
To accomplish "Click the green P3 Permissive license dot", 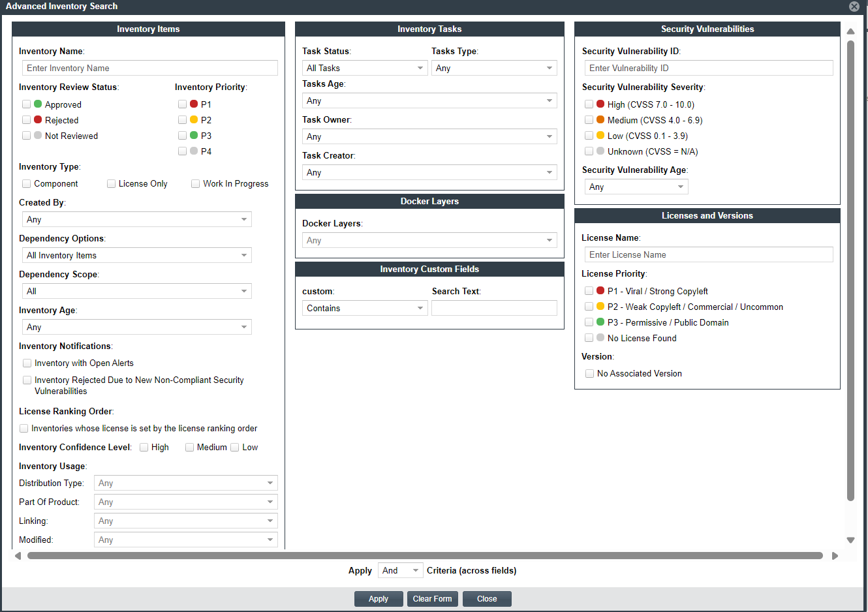I will (600, 322).
